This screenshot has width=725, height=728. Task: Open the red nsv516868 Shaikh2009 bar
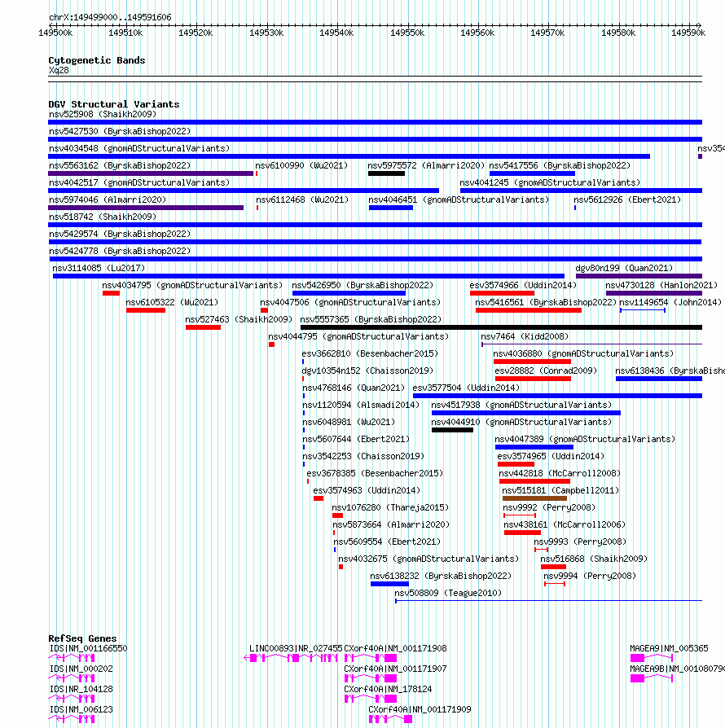(554, 568)
